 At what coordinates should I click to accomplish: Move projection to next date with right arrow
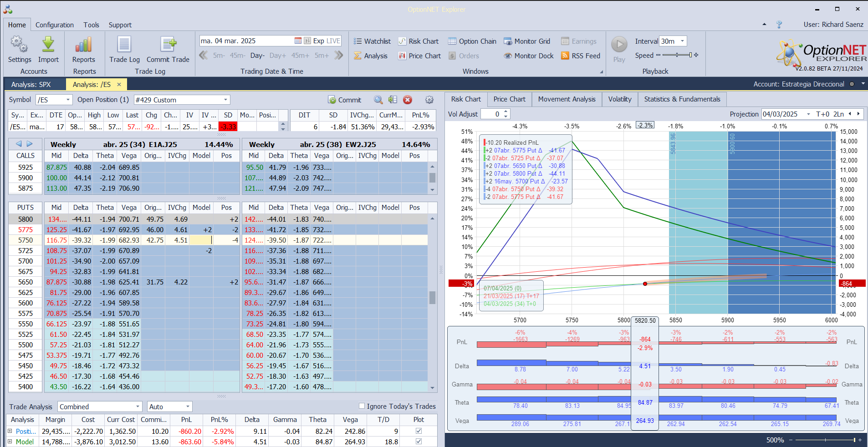858,114
